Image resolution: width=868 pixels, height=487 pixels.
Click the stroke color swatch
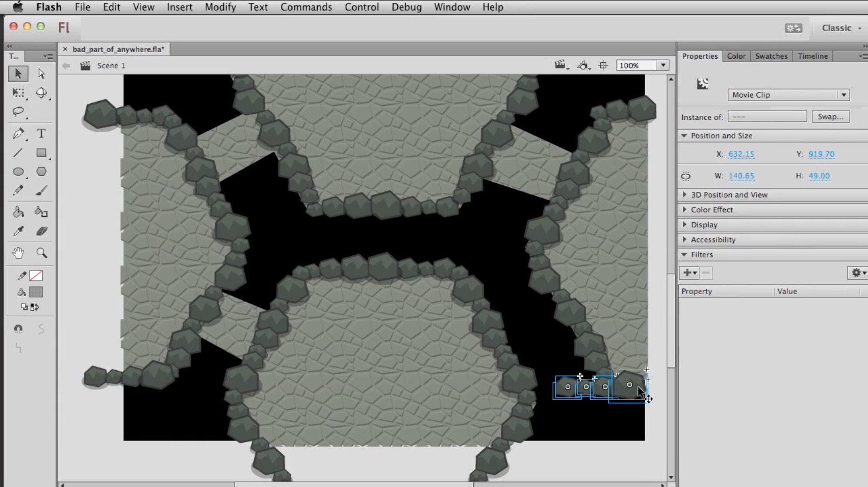click(x=36, y=275)
